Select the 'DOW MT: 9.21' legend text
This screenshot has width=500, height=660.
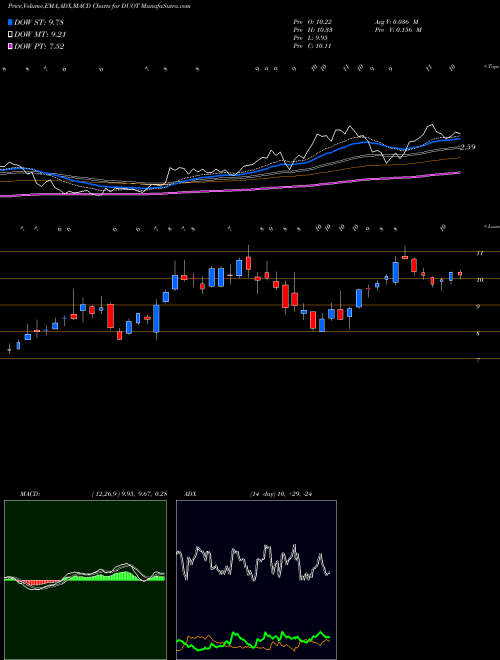pyautogui.click(x=40, y=35)
